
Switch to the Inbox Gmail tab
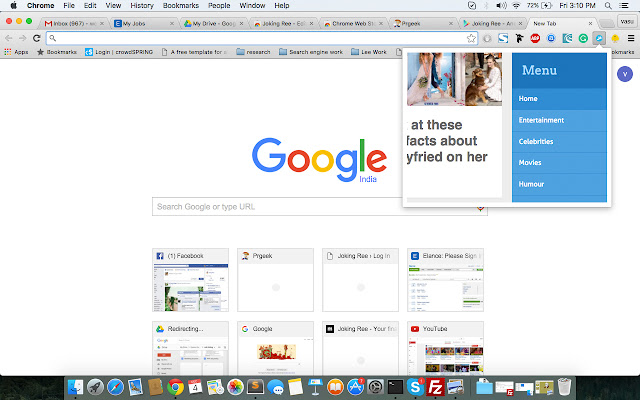tap(75, 24)
